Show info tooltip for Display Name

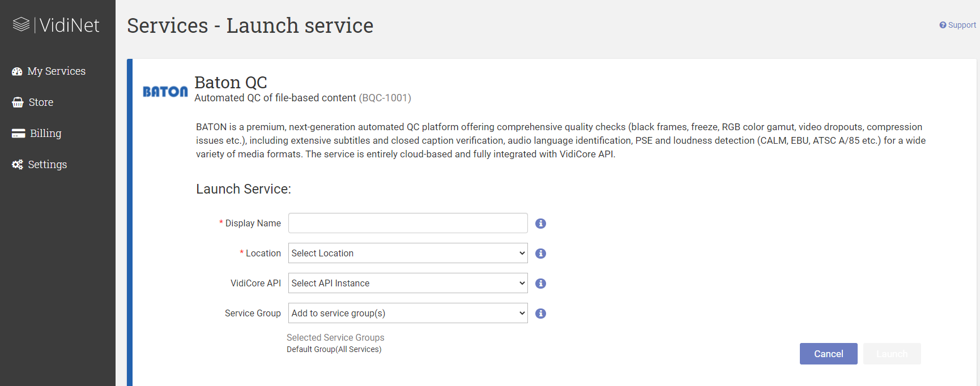point(540,224)
